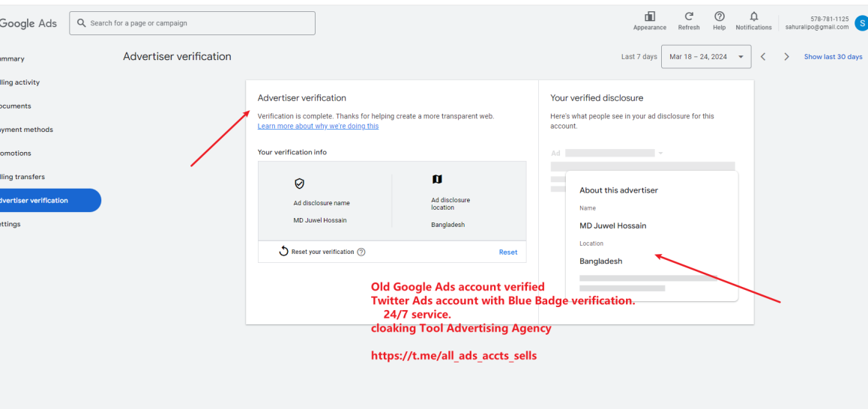Click the Your verified disclosure heading

(596, 98)
